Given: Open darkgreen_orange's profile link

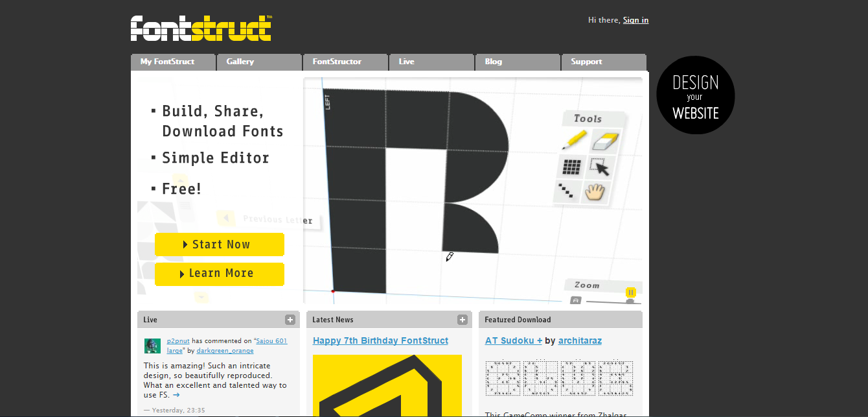Looking at the screenshot, I should (x=225, y=351).
